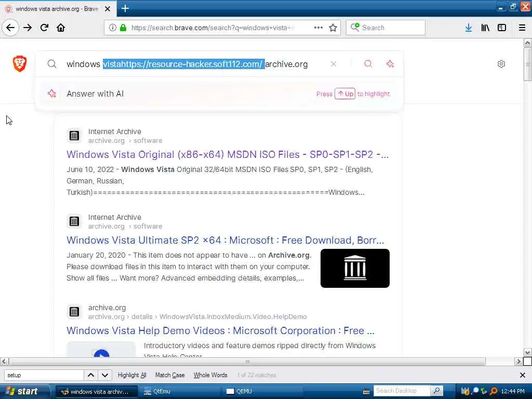View site information icon in address bar
Screen dimensions: 532x399
[x=112, y=28]
